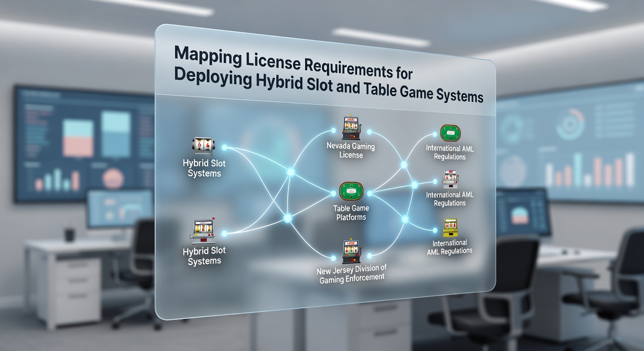Click the glowing node beside the red-lever slot machine

pos(224,234)
